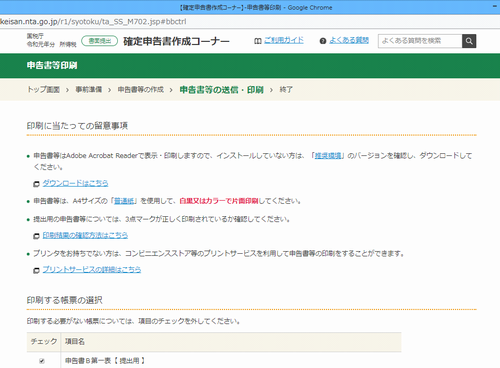This screenshot has height=368, width=500.
Task: Click the search magnifier button
Action: tap(469, 41)
